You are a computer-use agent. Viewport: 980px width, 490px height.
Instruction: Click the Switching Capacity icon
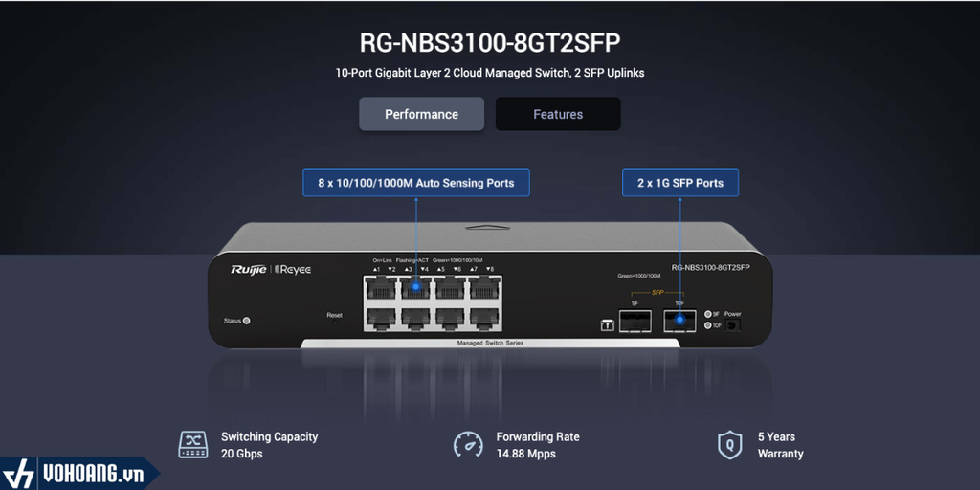[x=193, y=445]
